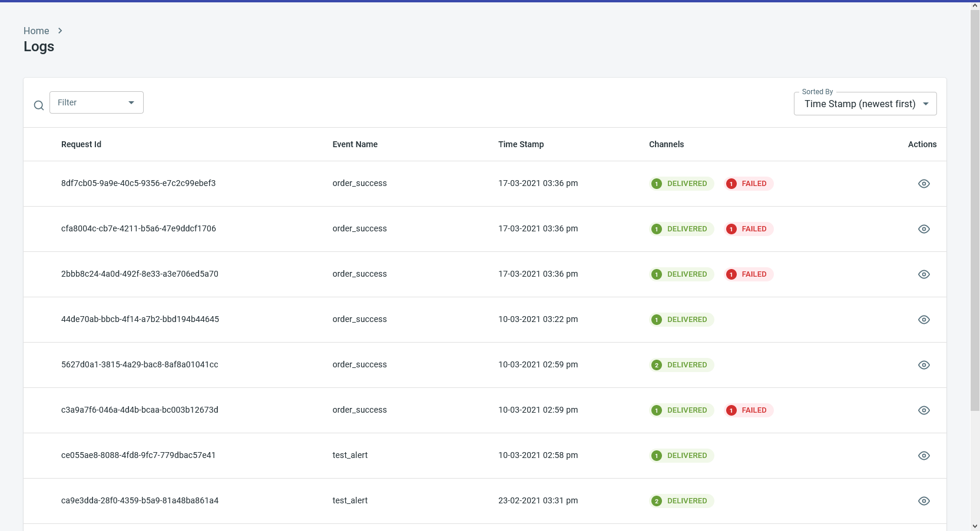
Task: Click the scrollbar down arrow
Action: [x=975, y=526]
